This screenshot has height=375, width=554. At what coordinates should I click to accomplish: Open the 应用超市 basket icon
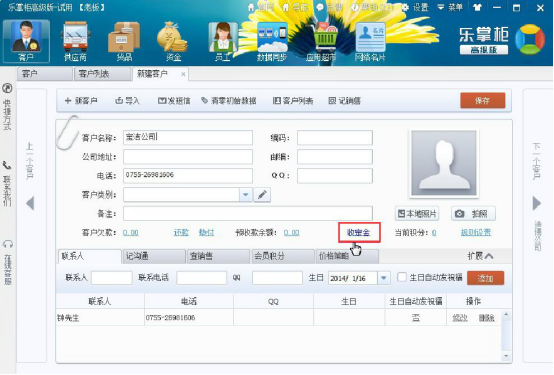click(x=321, y=41)
